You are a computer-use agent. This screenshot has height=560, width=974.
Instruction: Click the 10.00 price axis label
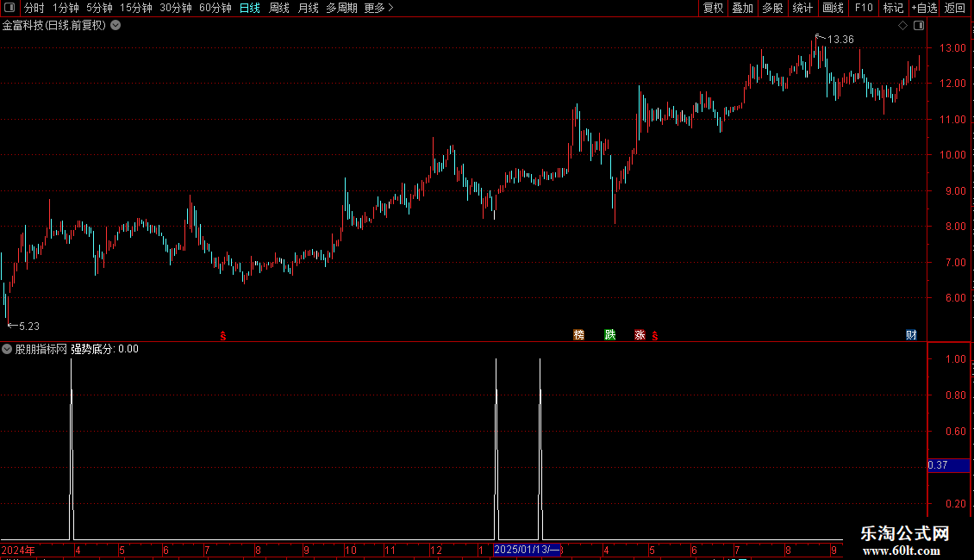click(952, 155)
